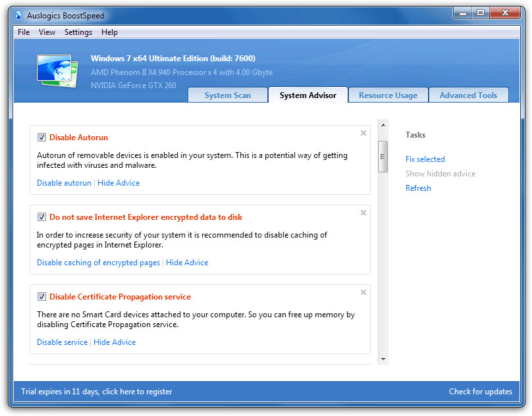The height and width of the screenshot is (416, 532).
Task: Dismiss the Internet Explorer encrypted data advice X
Action: click(363, 213)
